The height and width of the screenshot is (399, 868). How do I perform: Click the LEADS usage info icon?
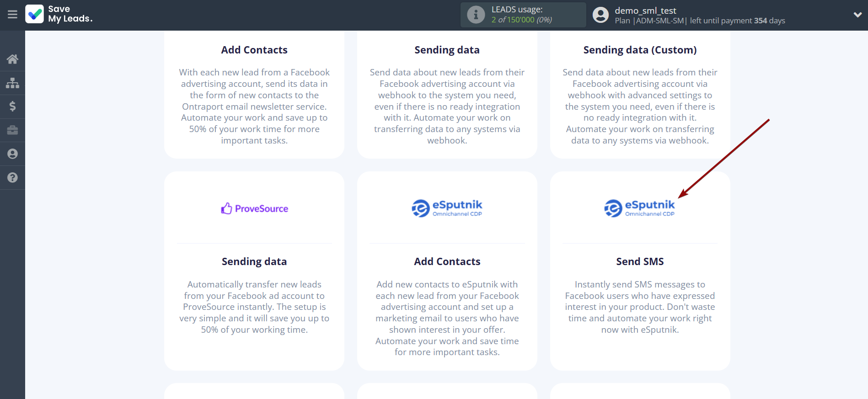click(476, 15)
